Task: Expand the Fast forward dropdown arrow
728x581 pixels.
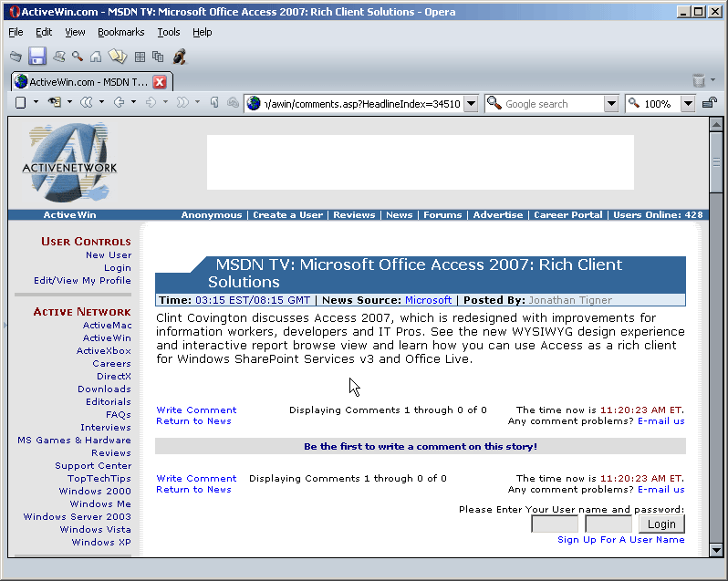Action: (x=197, y=102)
